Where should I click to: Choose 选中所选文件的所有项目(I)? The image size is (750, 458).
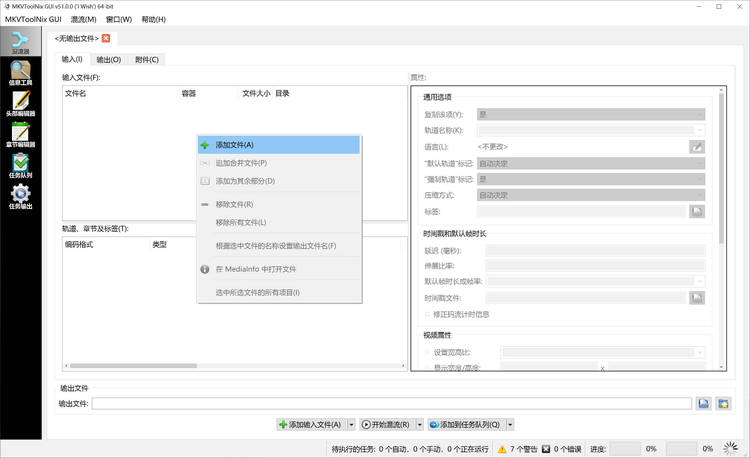tap(279, 293)
